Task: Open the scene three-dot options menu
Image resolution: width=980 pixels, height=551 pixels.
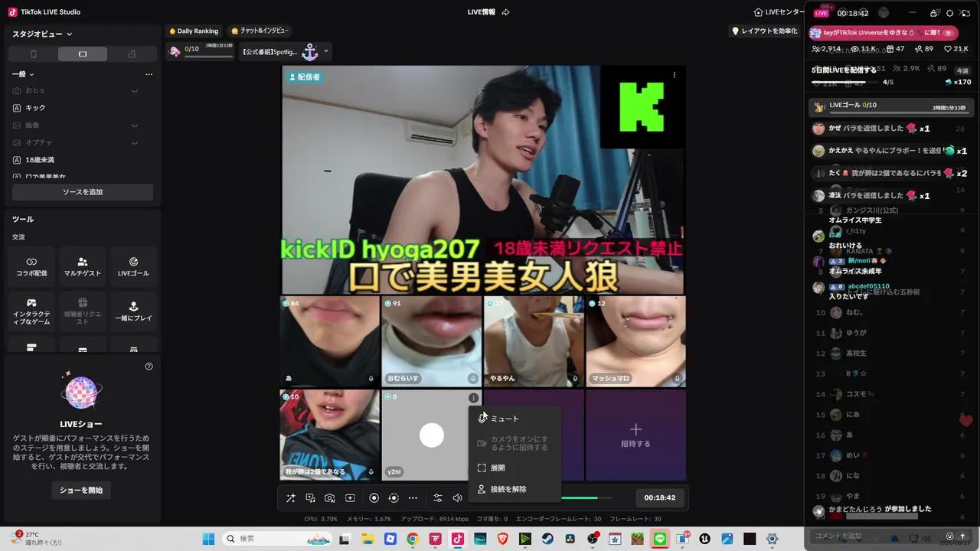Action: click(x=149, y=74)
